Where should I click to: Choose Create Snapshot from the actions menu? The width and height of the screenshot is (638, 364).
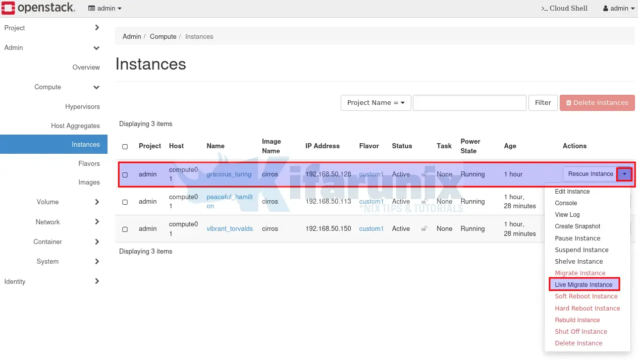[577, 226]
